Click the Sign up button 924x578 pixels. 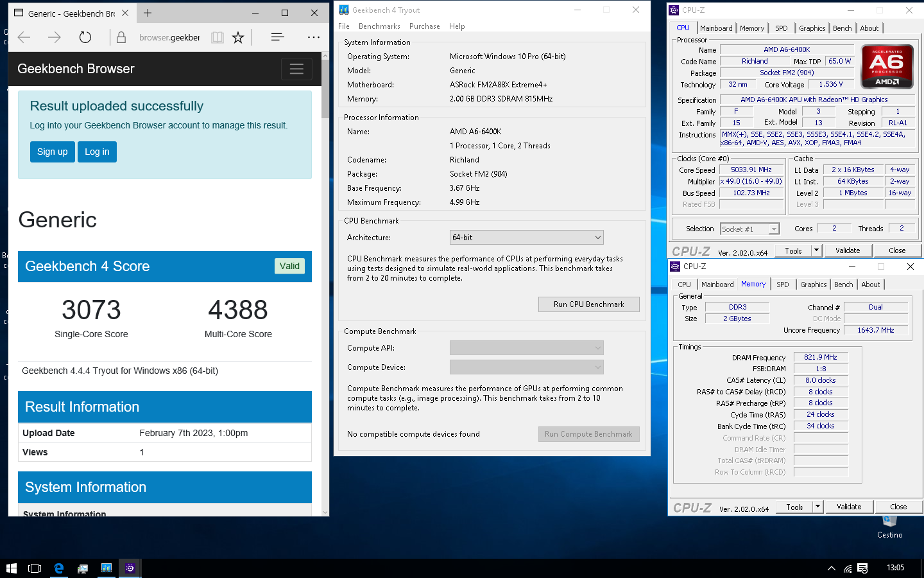tap(53, 152)
